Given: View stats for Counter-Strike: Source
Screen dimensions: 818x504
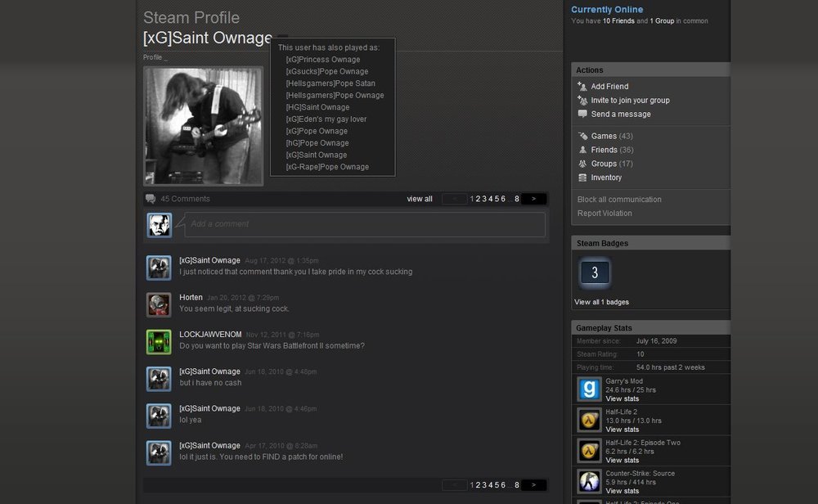Looking at the screenshot, I should tap(622, 491).
